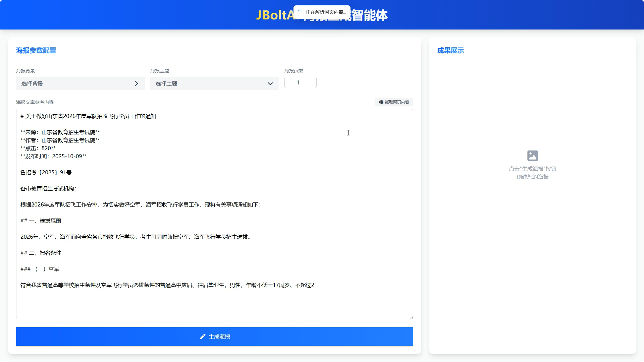Click the 生成海报 button
644x362 pixels.
215,337
